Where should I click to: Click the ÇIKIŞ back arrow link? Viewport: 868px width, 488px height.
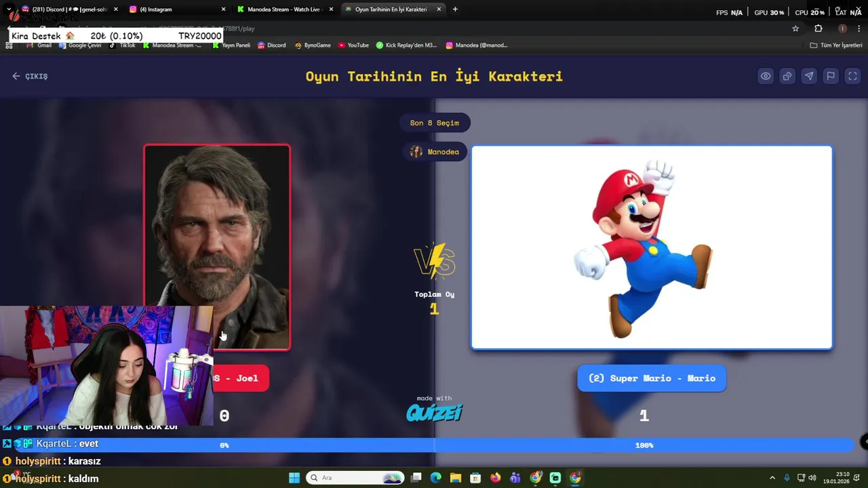30,76
